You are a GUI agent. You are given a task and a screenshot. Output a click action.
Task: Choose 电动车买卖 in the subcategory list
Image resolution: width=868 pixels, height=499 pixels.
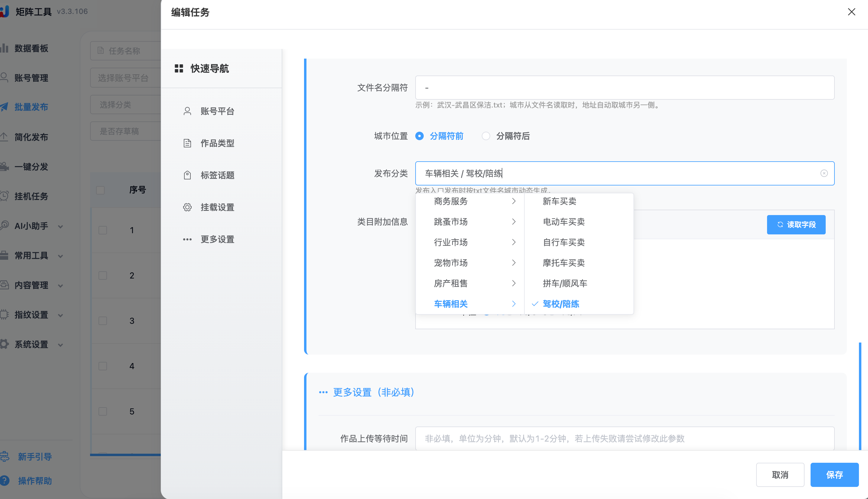click(x=564, y=222)
